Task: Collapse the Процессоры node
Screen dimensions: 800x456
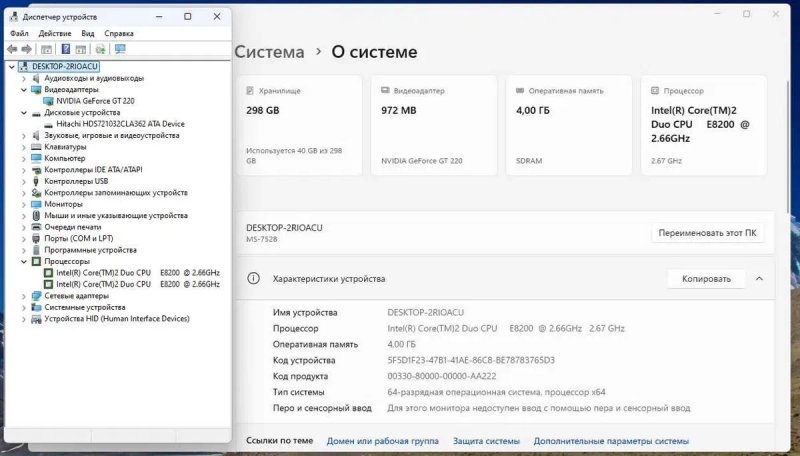Action: coord(23,262)
